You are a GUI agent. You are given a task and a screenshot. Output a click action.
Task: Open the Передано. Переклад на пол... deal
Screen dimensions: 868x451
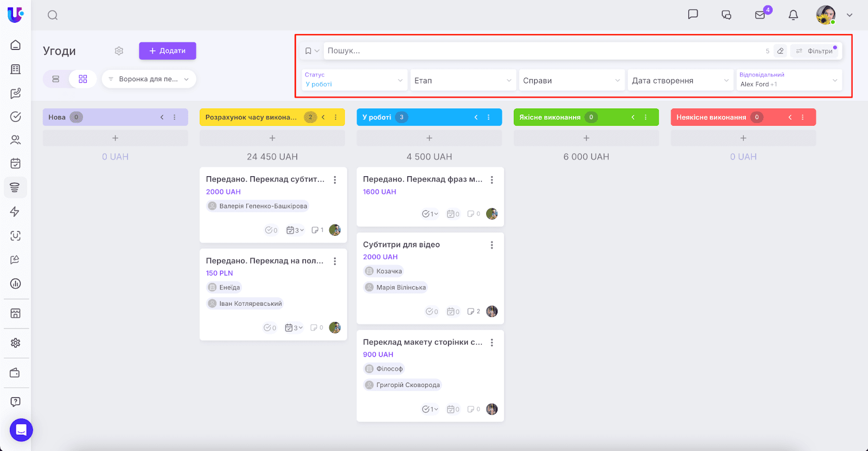click(265, 261)
